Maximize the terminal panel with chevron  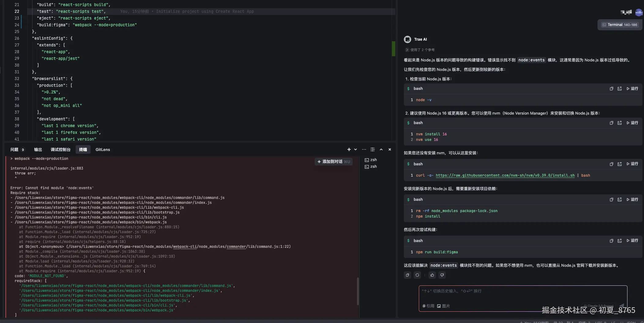381,150
